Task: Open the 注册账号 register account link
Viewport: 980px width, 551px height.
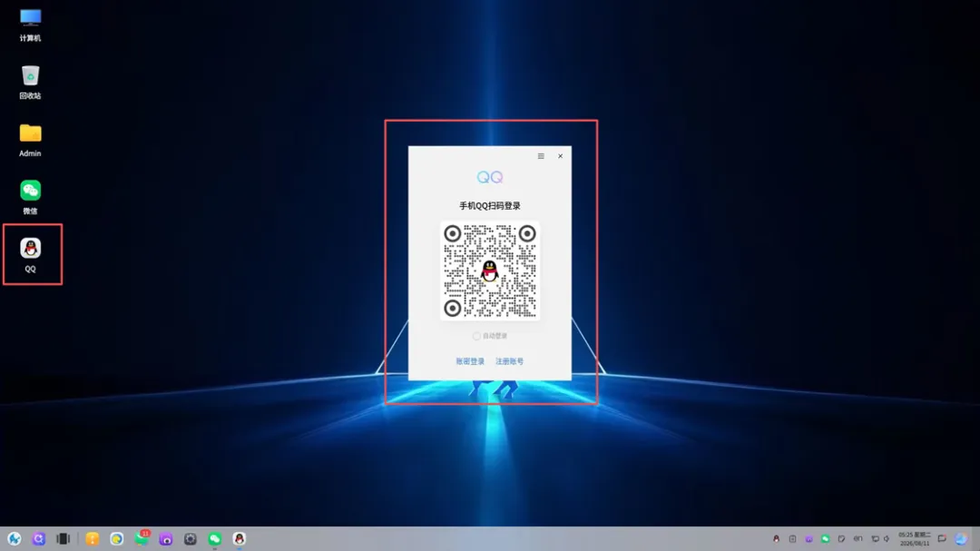Action: [x=509, y=361]
